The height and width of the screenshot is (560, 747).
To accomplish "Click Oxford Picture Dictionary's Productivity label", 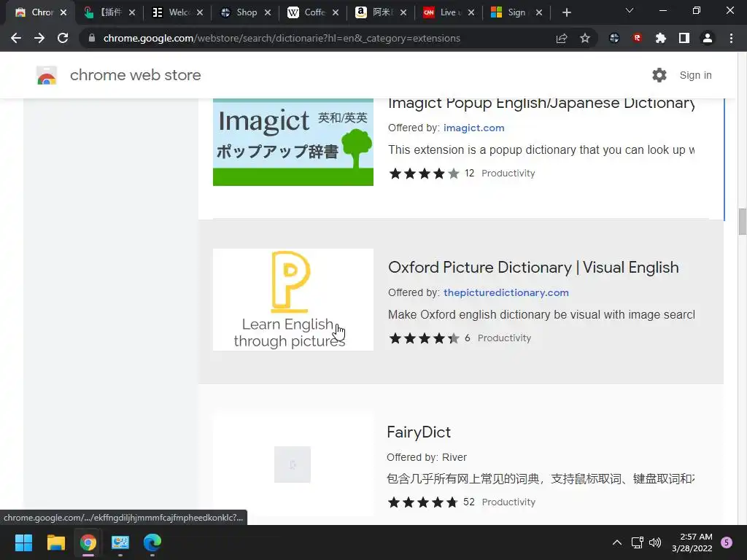I will [x=505, y=338].
